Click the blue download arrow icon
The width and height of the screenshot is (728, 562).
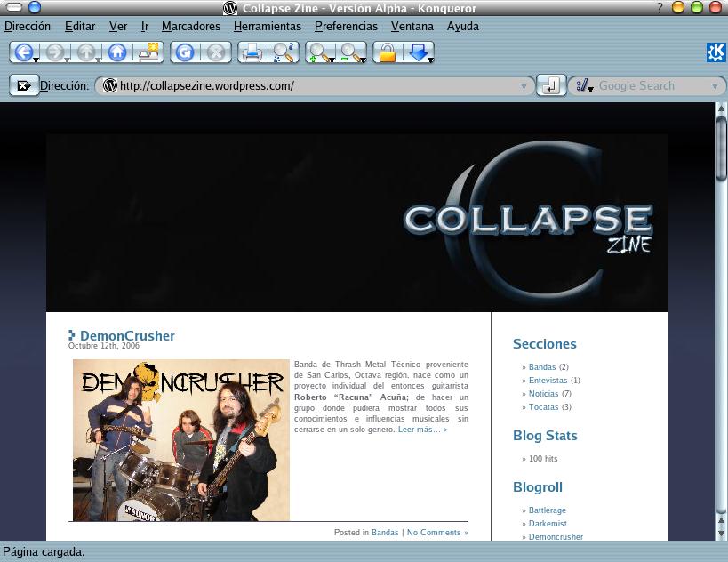click(419, 52)
